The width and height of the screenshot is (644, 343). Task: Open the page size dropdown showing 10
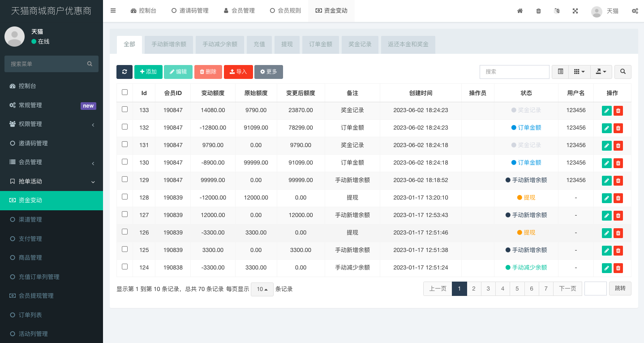pos(262,289)
